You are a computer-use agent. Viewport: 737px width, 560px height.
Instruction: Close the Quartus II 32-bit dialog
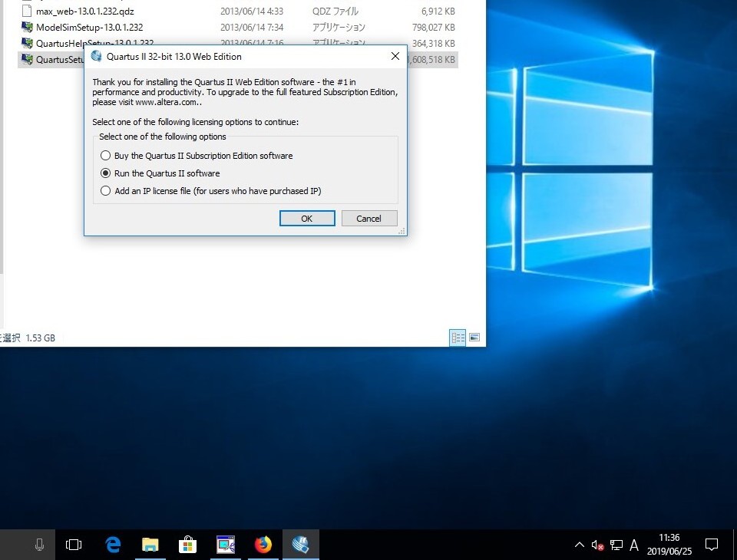(x=395, y=56)
